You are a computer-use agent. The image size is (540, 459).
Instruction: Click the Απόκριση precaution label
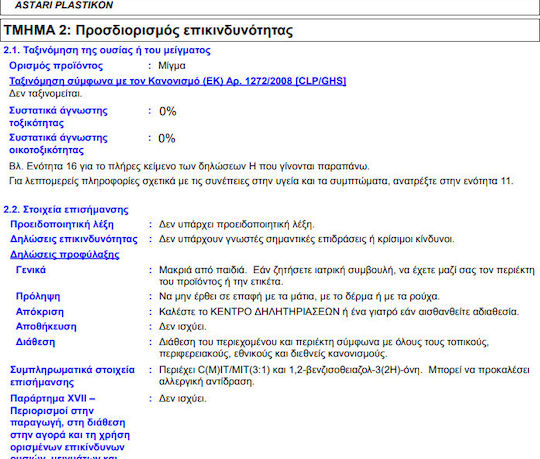click(x=40, y=312)
